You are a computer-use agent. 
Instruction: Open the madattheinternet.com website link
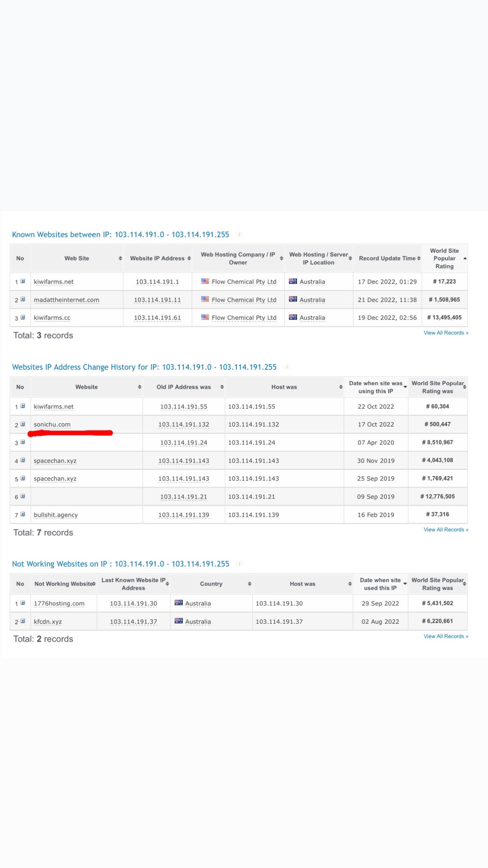[67, 300]
